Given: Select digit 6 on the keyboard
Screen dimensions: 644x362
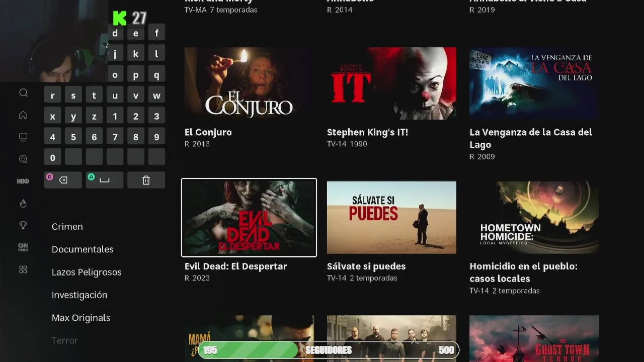Looking at the screenshot, I should click(94, 137).
